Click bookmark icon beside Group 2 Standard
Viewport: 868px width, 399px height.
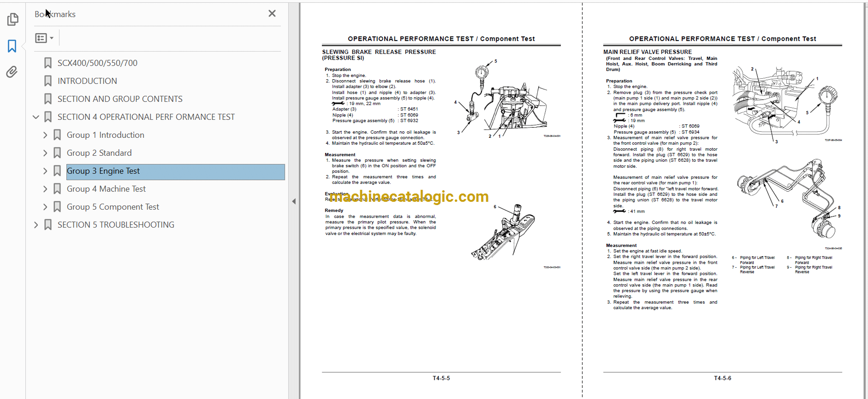click(57, 153)
